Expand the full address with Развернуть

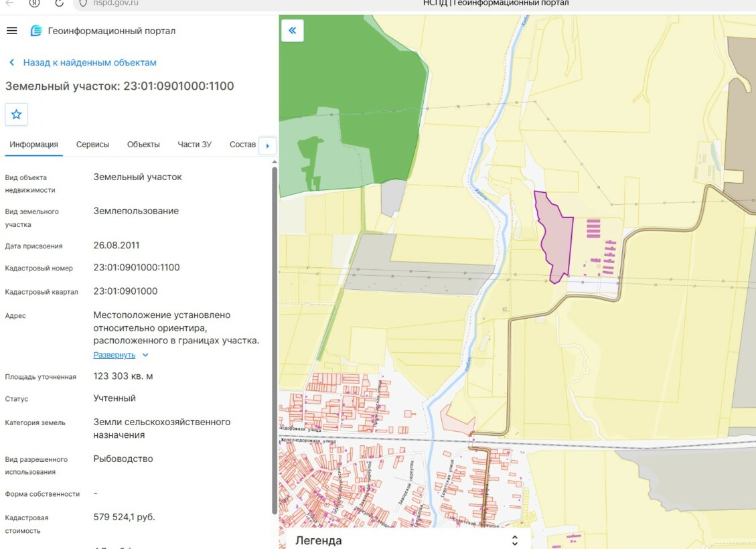pyautogui.click(x=121, y=356)
